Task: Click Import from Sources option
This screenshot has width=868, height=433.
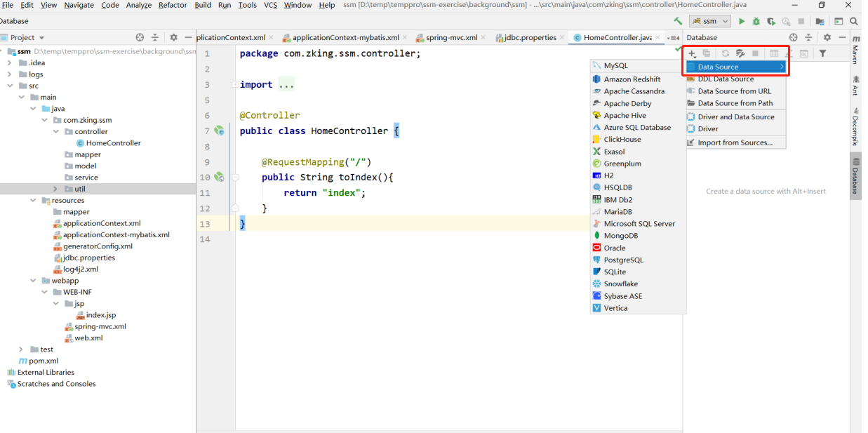Action: (735, 142)
